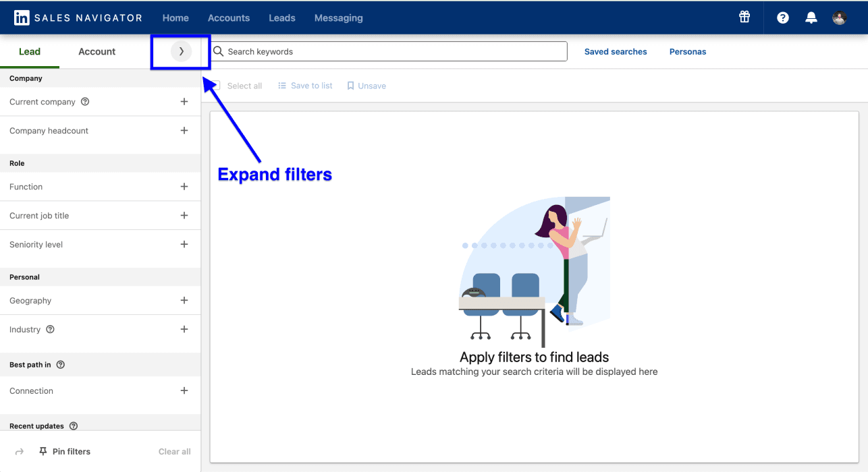
Task: Open the Personas page
Action: [x=687, y=51]
